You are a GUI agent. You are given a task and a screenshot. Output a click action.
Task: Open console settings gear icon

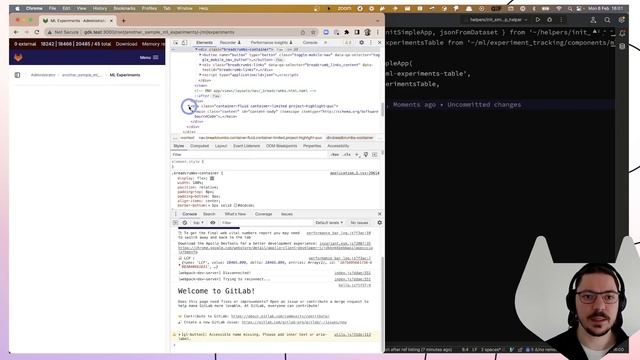[379, 223]
